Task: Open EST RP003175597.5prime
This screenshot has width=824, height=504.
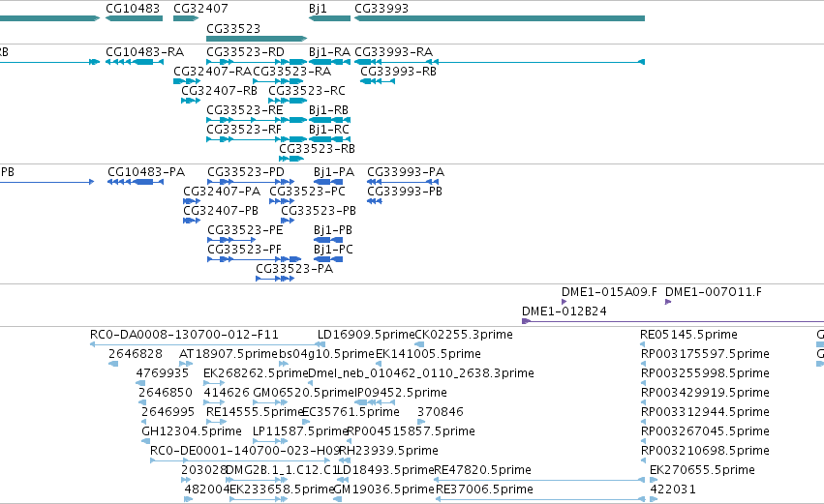Action: [643, 364]
